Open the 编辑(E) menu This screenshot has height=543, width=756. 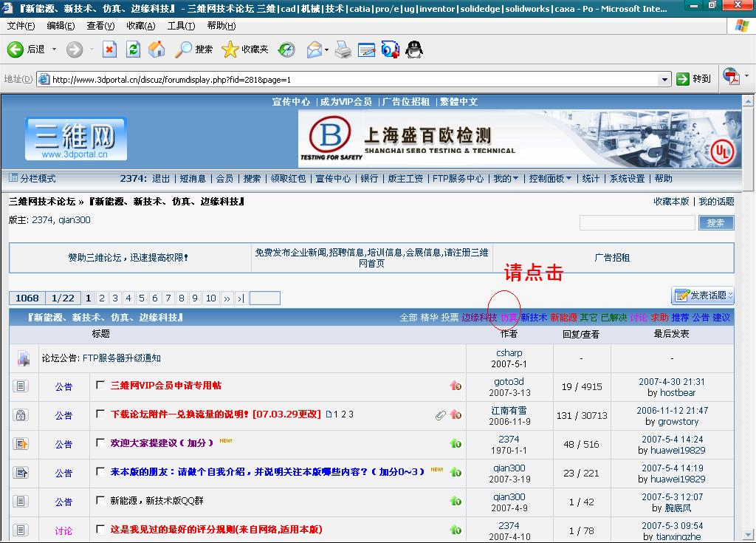point(61,26)
